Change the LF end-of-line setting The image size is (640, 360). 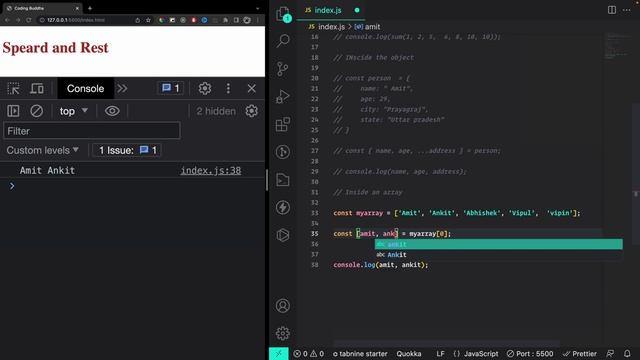(x=440, y=353)
